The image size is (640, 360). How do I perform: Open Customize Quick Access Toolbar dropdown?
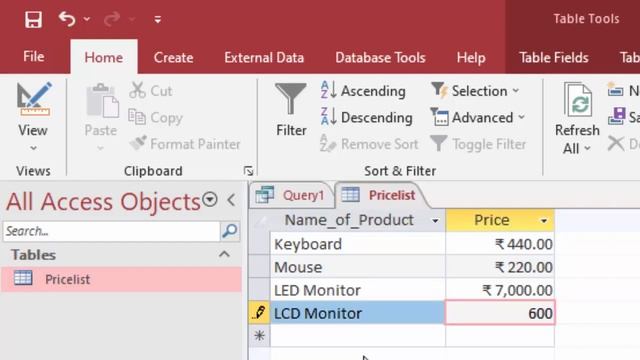(x=158, y=19)
